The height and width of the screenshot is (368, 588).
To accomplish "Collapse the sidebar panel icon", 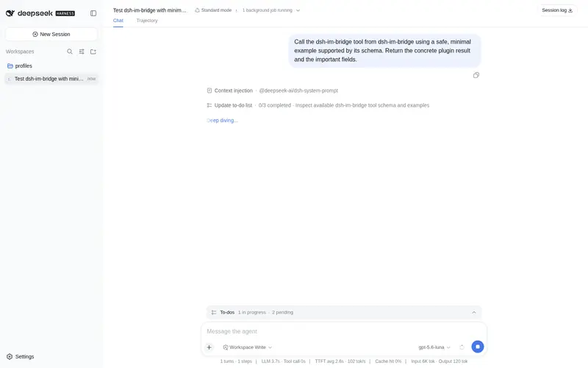I will coord(93,13).
